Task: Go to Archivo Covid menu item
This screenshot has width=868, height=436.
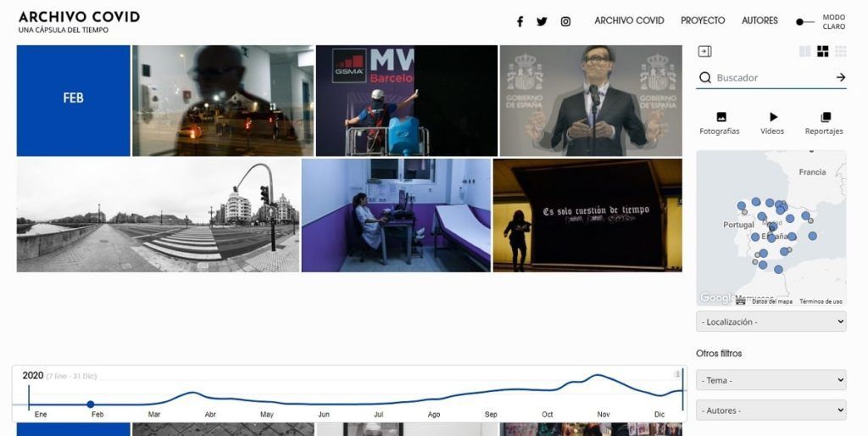Action: coord(630,20)
